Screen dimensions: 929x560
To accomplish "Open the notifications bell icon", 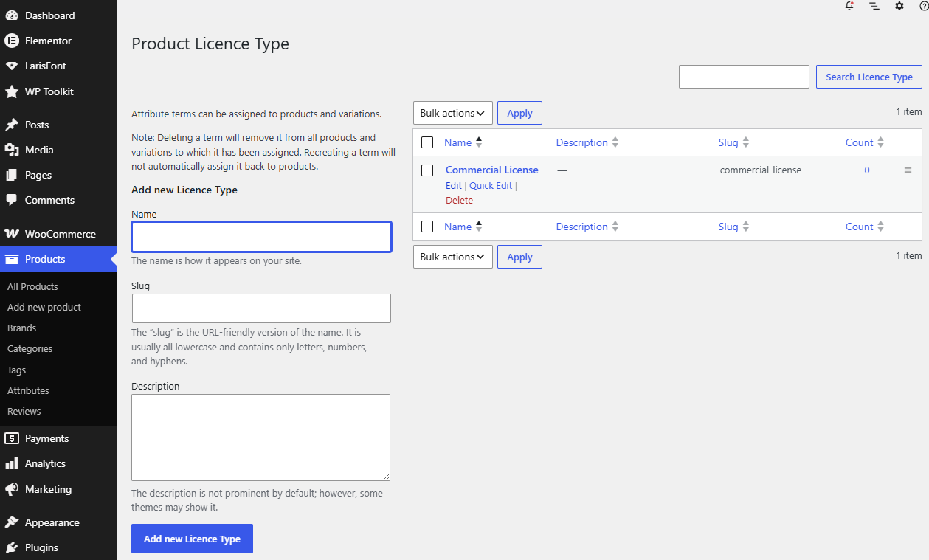I will 849,6.
